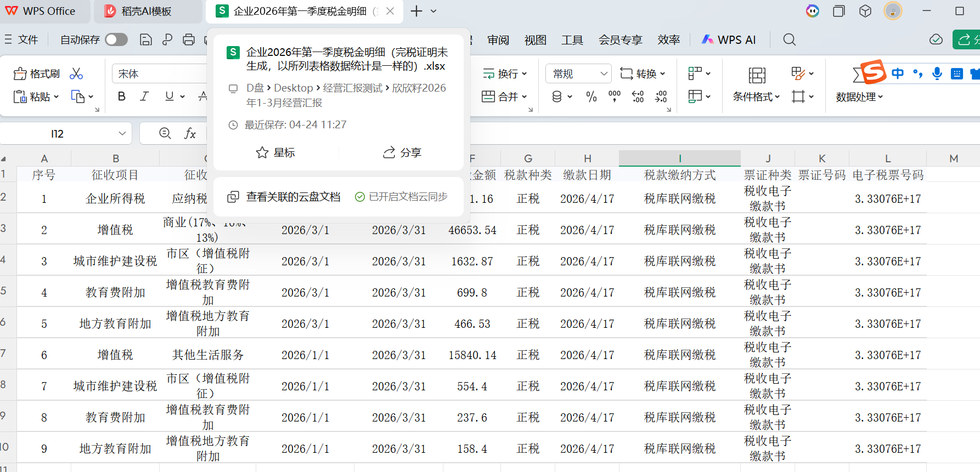
Task: Open the 会员专享 member tab
Action: [x=621, y=39]
